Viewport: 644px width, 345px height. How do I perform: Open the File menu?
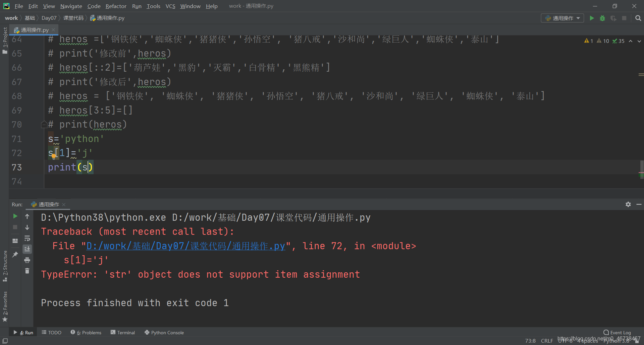click(x=19, y=6)
